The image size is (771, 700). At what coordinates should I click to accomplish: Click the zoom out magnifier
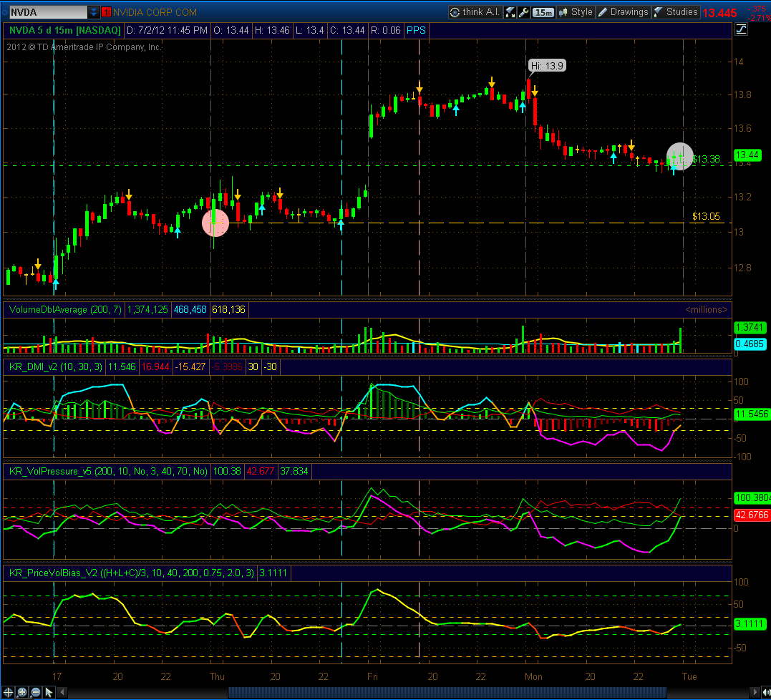(35, 693)
